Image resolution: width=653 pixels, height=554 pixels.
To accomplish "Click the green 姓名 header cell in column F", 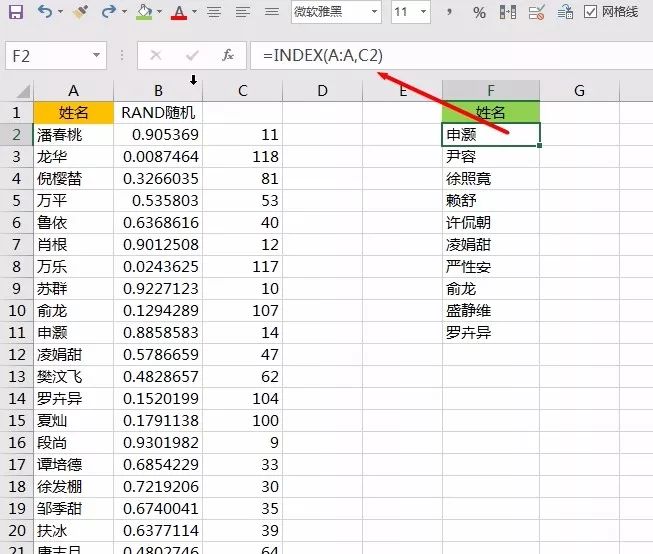I will pyautogui.click(x=491, y=112).
